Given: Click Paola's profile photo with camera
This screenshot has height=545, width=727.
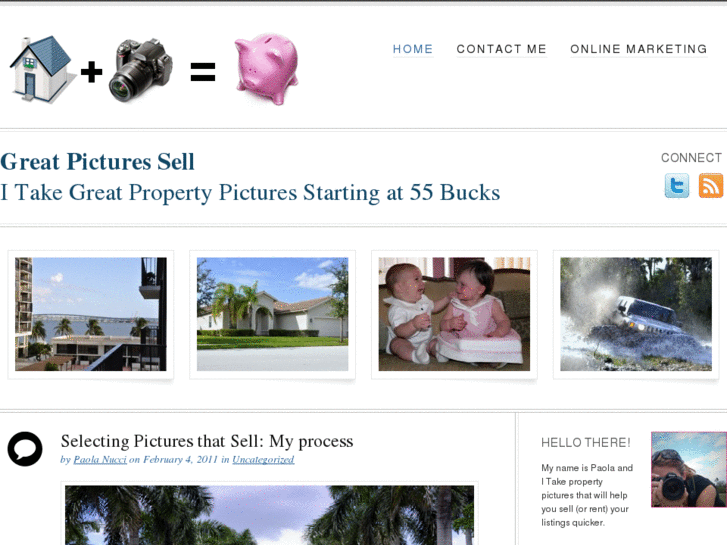Looking at the screenshot, I should [x=689, y=469].
